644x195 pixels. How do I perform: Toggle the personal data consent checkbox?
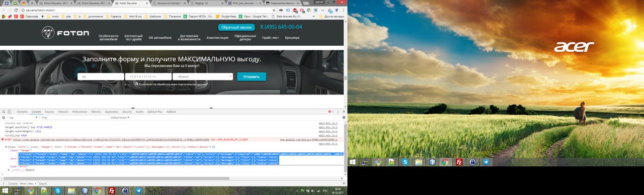click(x=136, y=84)
